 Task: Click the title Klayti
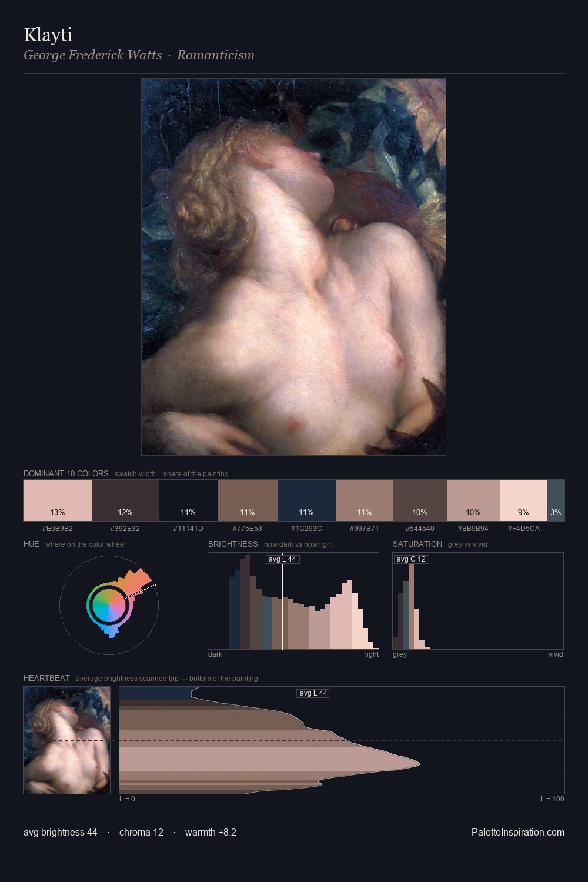coord(48,35)
